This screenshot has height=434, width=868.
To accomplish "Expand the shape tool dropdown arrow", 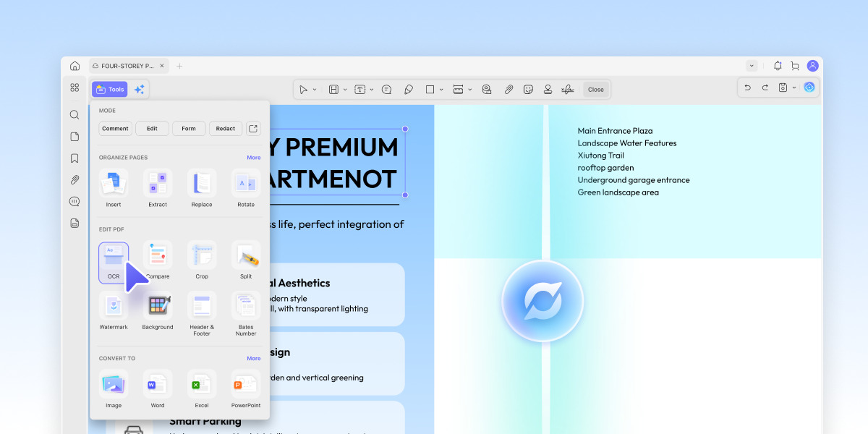I will tap(441, 90).
